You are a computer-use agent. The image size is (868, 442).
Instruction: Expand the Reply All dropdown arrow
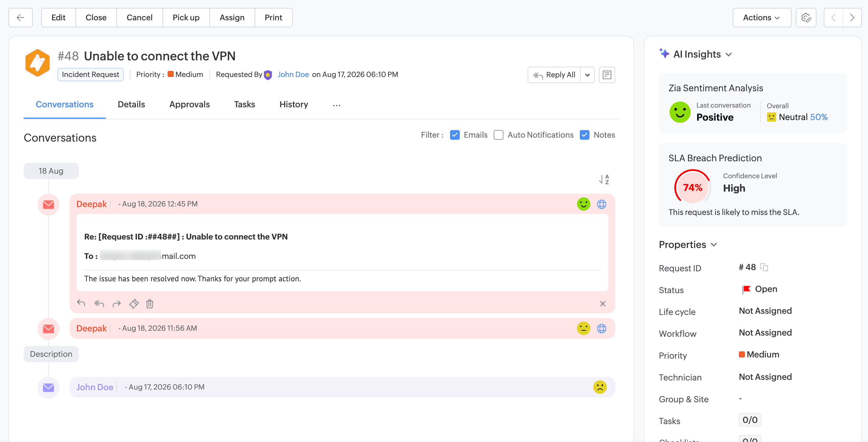[587, 75]
